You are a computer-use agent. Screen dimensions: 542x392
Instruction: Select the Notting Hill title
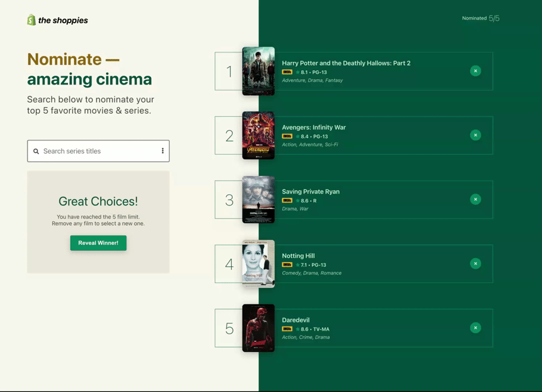(x=298, y=256)
